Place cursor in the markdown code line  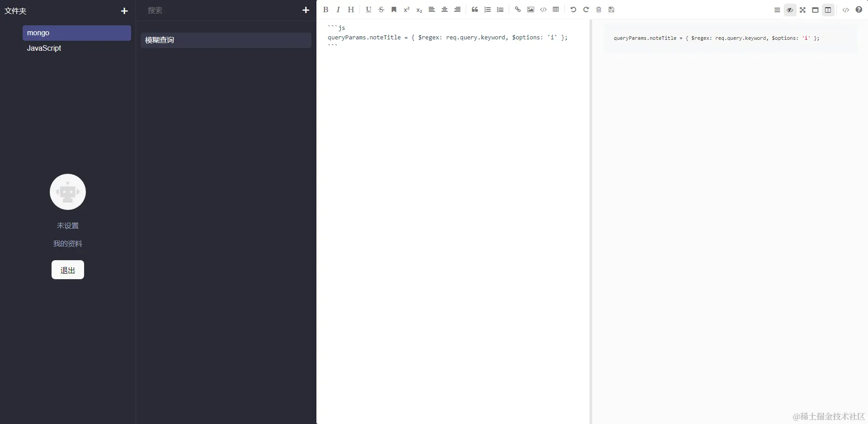coord(448,38)
